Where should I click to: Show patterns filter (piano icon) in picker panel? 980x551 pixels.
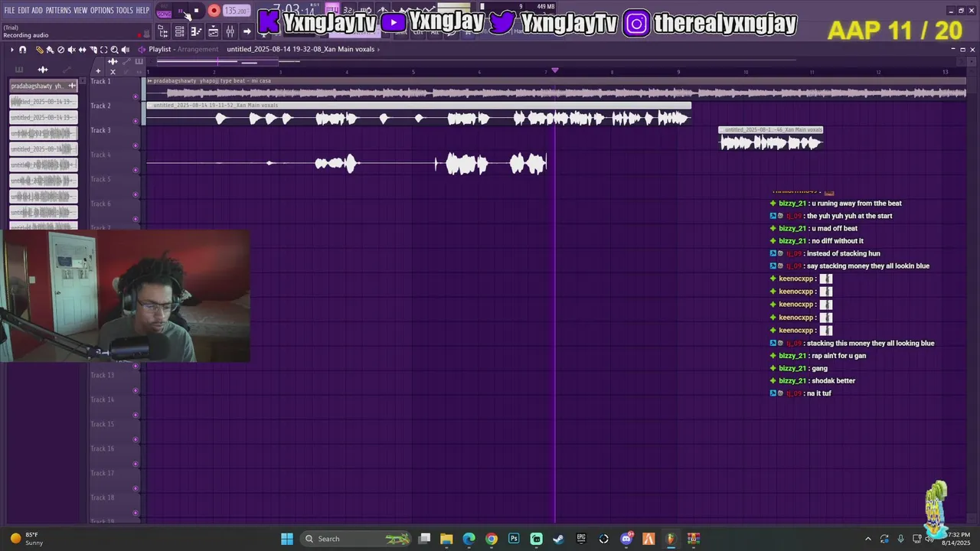coord(19,70)
